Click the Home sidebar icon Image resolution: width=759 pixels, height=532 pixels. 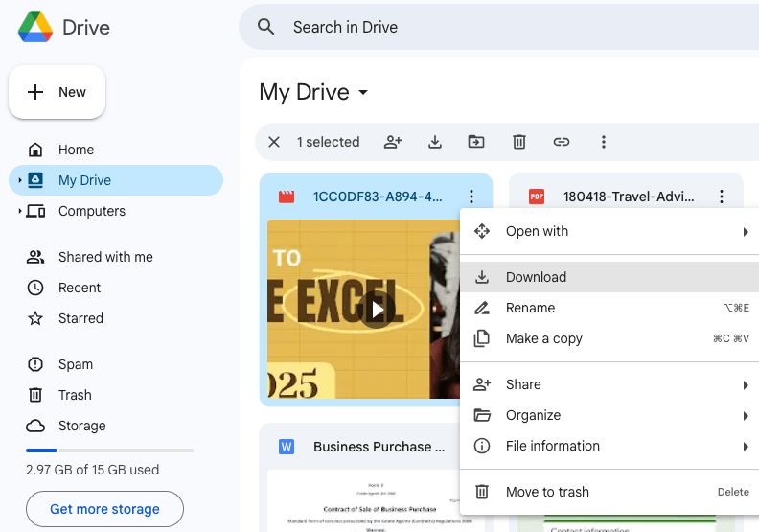pos(35,150)
